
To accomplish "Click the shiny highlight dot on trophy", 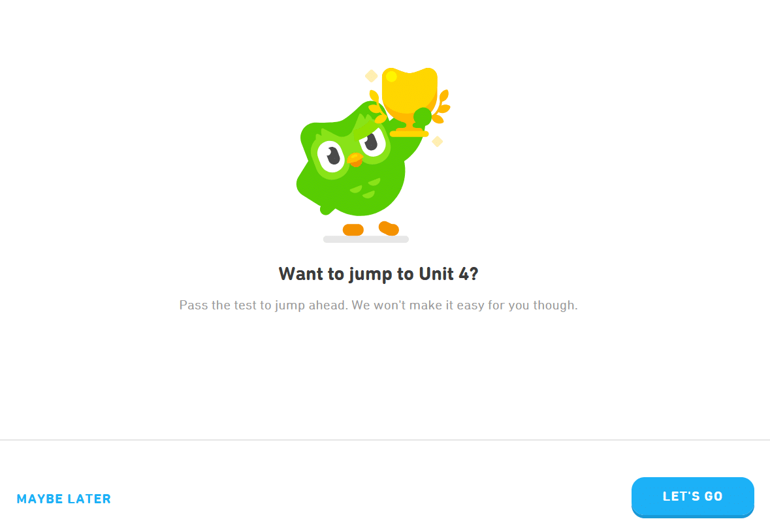I will click(391, 76).
